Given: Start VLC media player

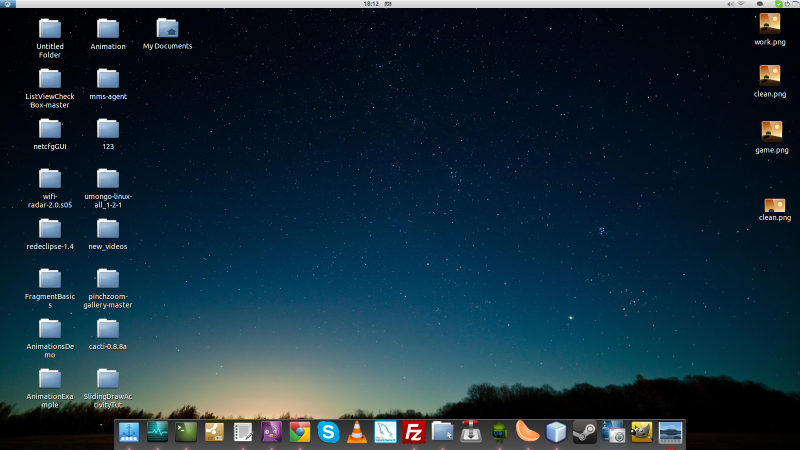Looking at the screenshot, I should point(357,432).
